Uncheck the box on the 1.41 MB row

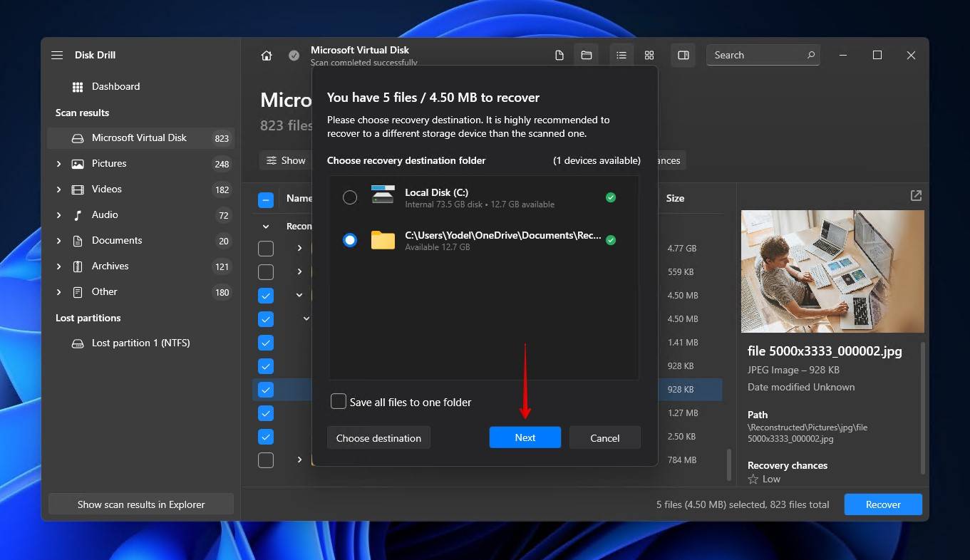tap(266, 343)
